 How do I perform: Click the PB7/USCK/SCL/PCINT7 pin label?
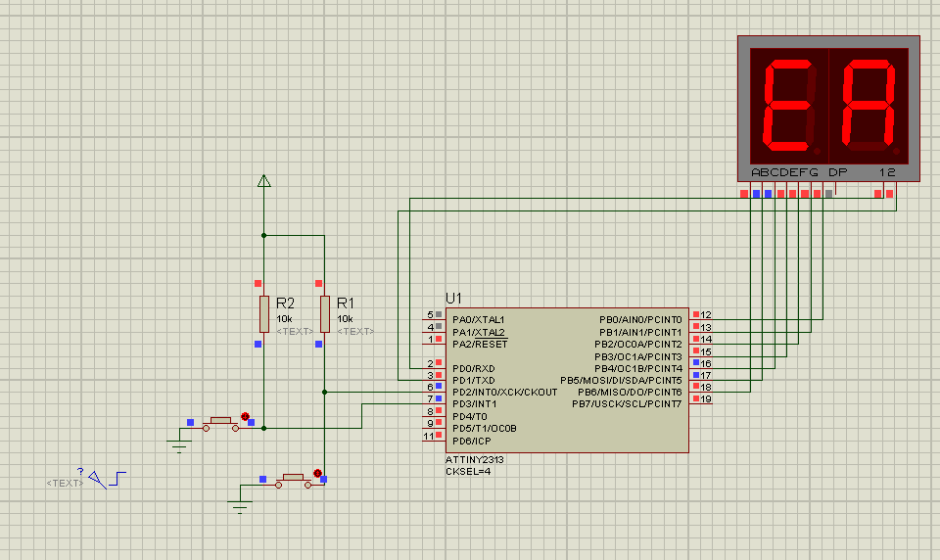[x=627, y=404]
